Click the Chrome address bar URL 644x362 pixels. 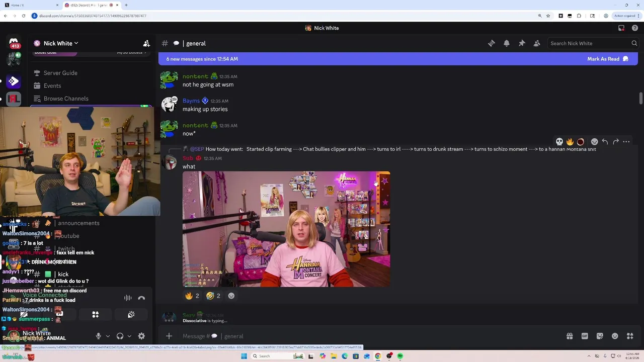(93, 16)
